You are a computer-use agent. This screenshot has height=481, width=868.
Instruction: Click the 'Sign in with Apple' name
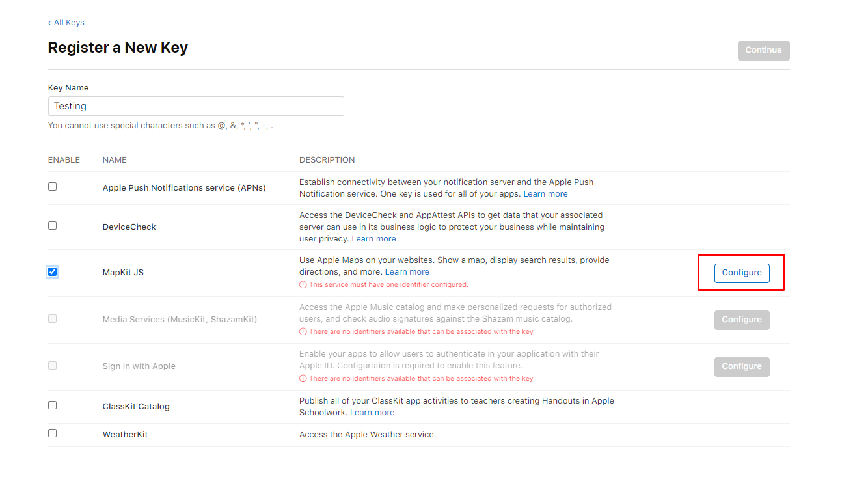point(139,366)
